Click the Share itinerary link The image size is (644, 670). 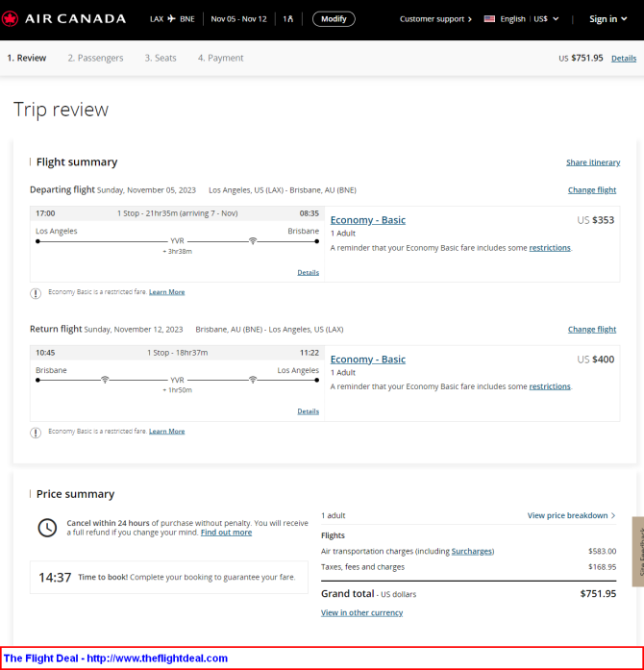coord(593,162)
